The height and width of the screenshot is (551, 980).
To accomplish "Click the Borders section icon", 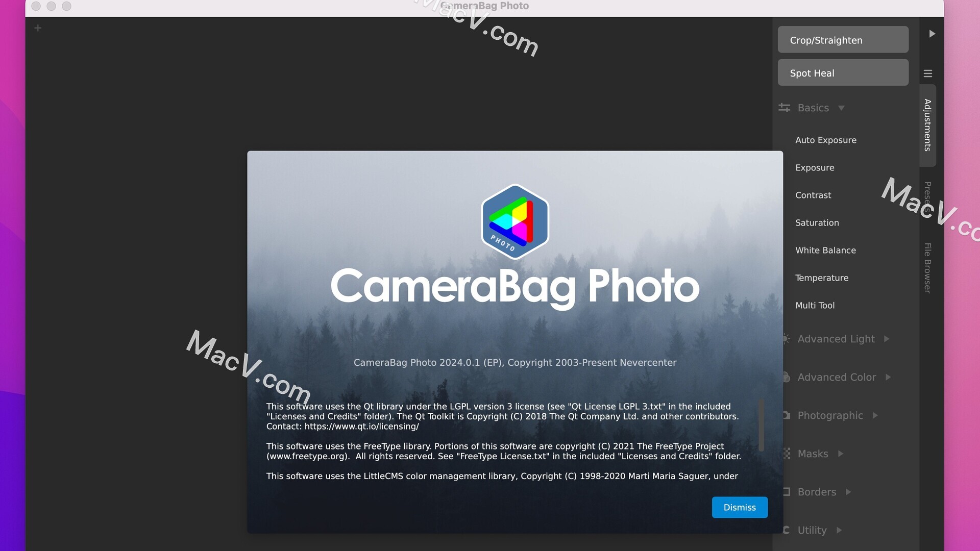I will tap(786, 491).
